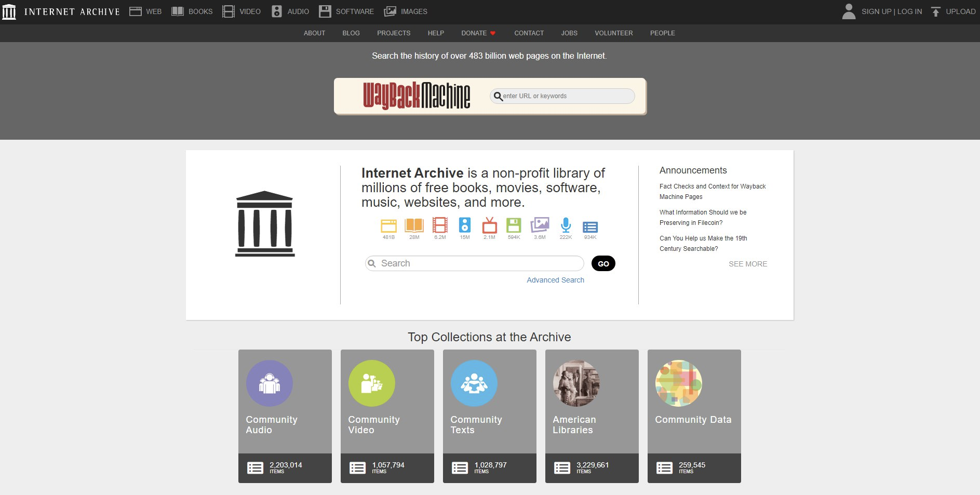Image resolution: width=980 pixels, height=495 pixels.
Task: Open the Community Video collection title
Action: click(374, 424)
